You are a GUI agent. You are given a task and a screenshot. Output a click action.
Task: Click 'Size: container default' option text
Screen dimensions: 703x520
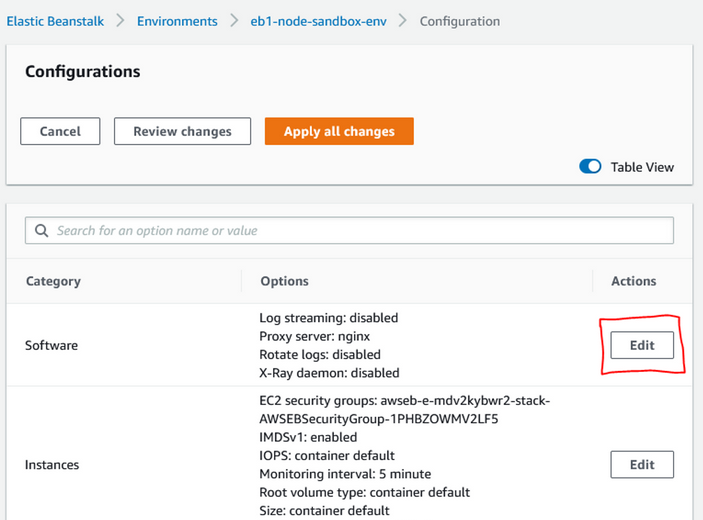[324, 511]
